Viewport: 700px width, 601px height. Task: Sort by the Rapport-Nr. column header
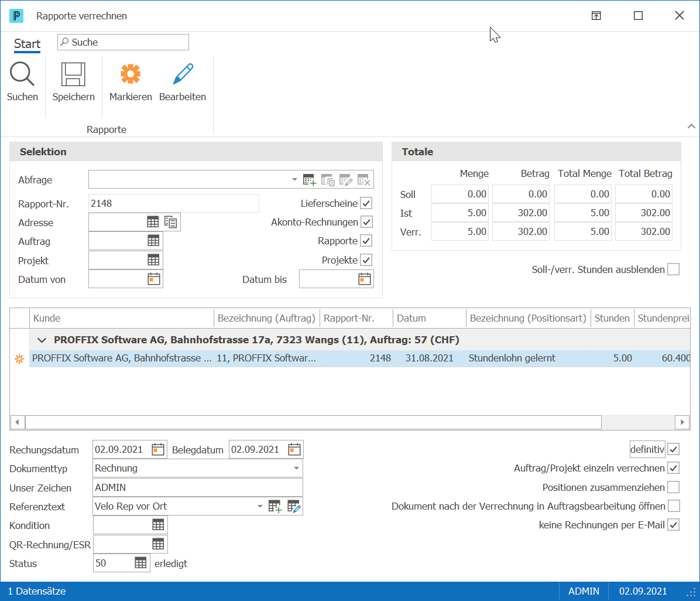356,318
